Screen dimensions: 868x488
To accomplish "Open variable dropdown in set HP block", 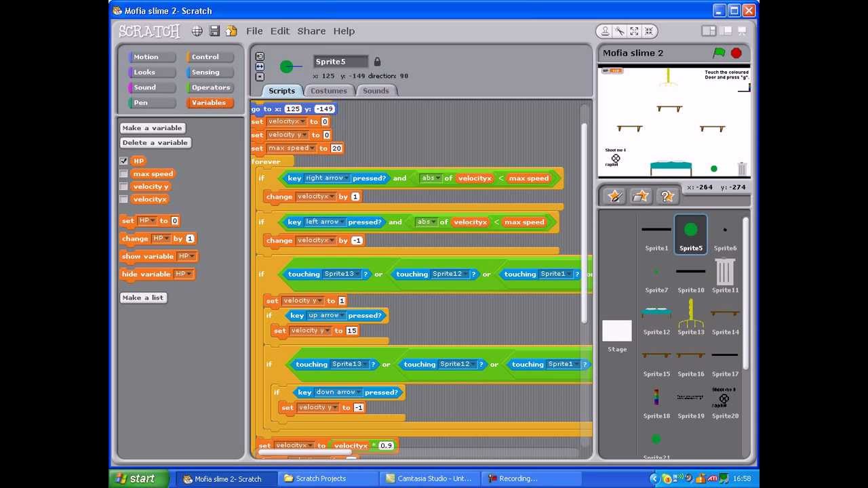I will [147, 221].
